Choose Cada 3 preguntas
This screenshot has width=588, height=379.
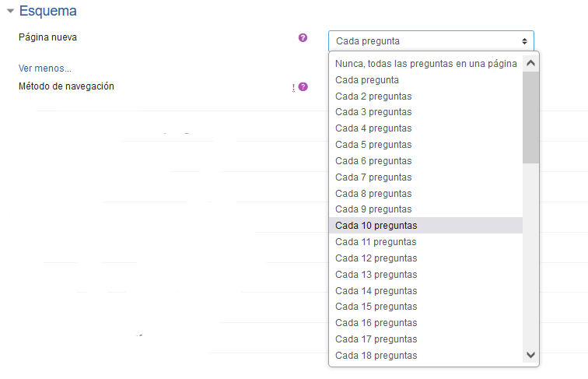[x=425, y=112]
